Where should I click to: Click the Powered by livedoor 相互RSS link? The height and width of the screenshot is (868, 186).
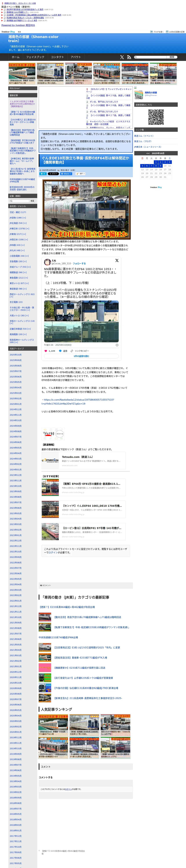(x=18, y=25)
